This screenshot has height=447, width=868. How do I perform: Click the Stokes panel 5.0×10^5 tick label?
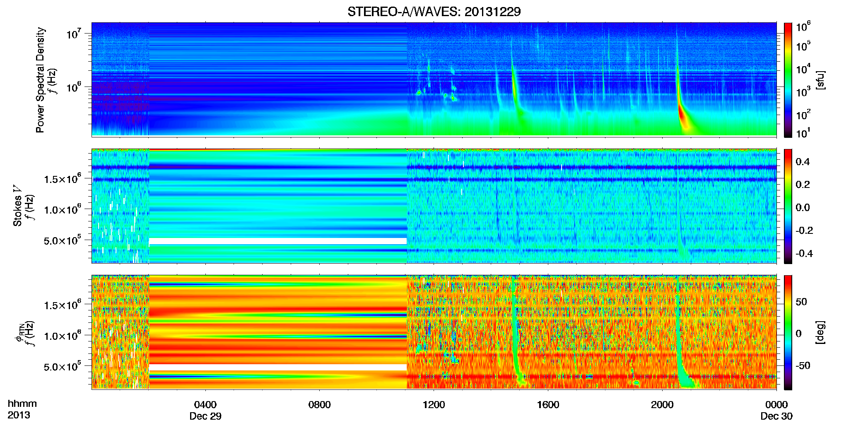pos(62,240)
